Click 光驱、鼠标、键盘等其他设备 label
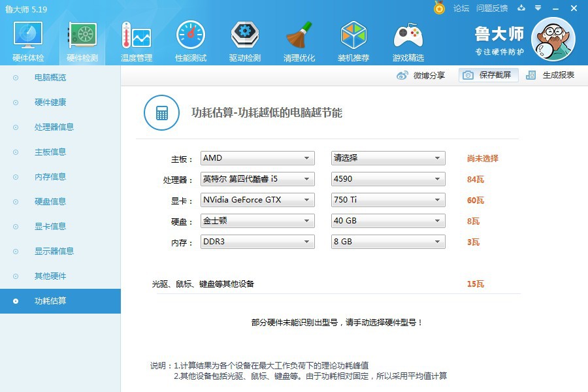Image resolution: width=588 pixels, height=392 pixels. (x=203, y=284)
